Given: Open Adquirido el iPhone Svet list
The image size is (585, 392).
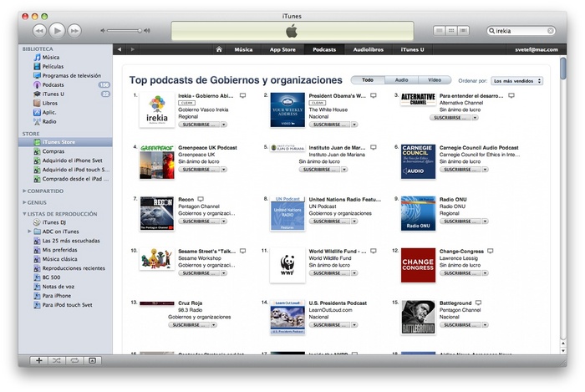Looking at the screenshot, I should 65,160.
